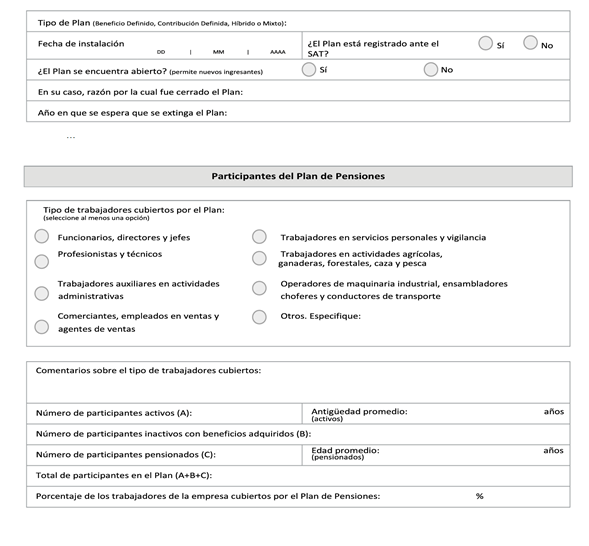Click the Comentarios sobre trabajadores cubiertos box

(x=298, y=383)
